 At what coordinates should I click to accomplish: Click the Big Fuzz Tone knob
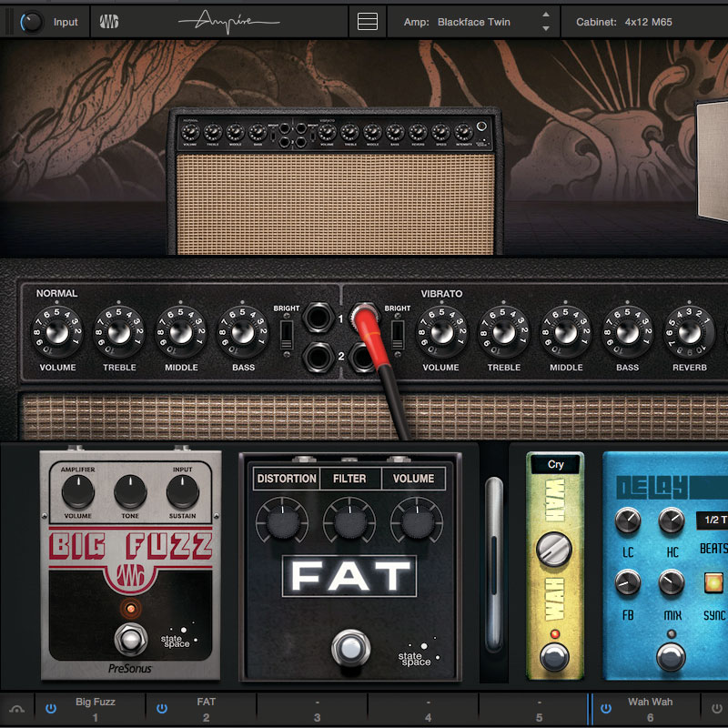coord(130,491)
